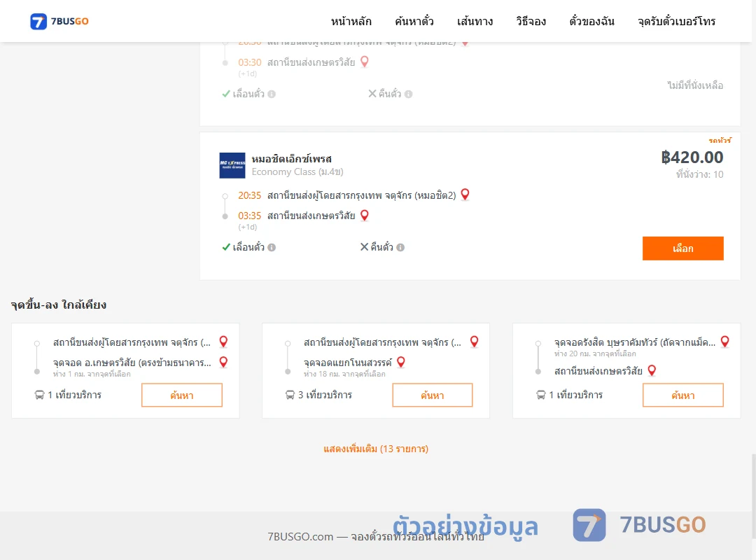This screenshot has width=756, height=560.
Task: Click the หมอชิตเอ็กซ์เพรส operator name
Action: [x=292, y=159]
